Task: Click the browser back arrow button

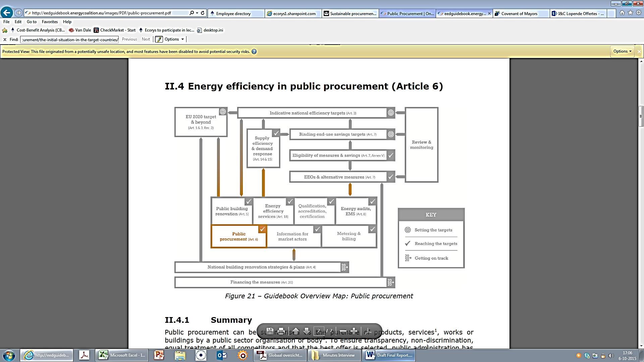Action: 7,13
